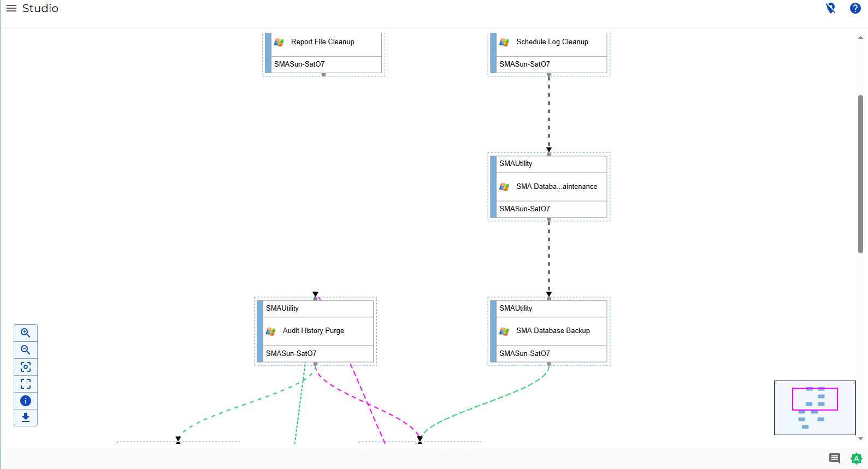
Task: Zoom in on the workflow diagram
Action: (26, 333)
